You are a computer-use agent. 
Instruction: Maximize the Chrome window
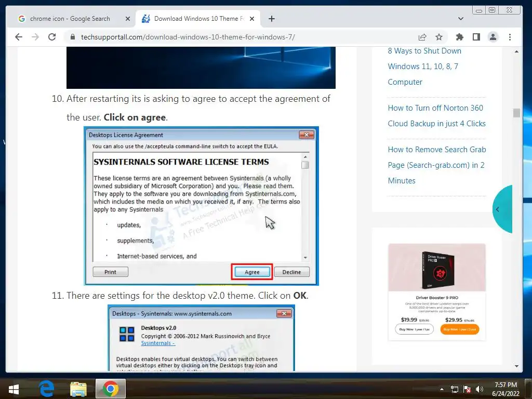click(492, 10)
